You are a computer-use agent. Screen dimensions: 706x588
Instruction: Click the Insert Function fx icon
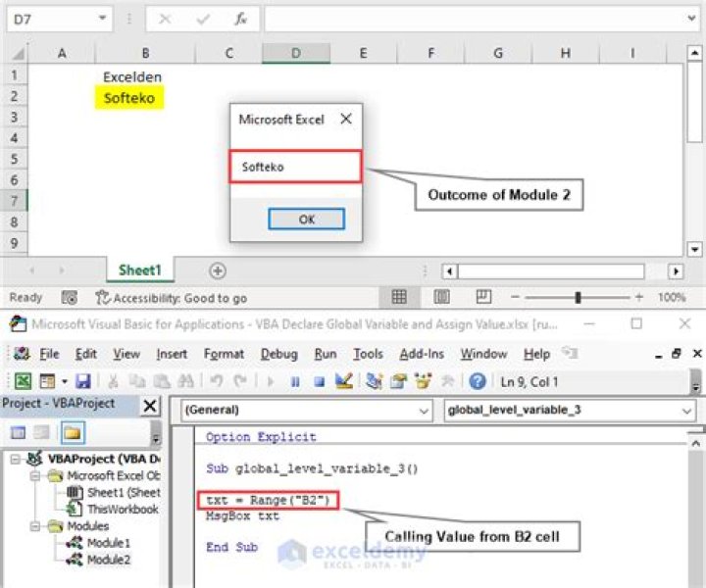click(241, 19)
